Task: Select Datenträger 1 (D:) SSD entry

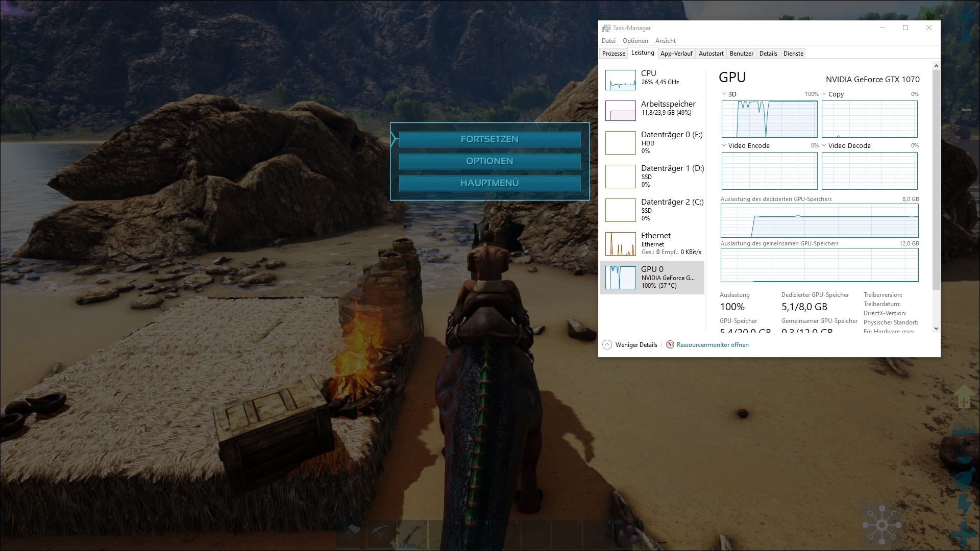Action: [652, 176]
